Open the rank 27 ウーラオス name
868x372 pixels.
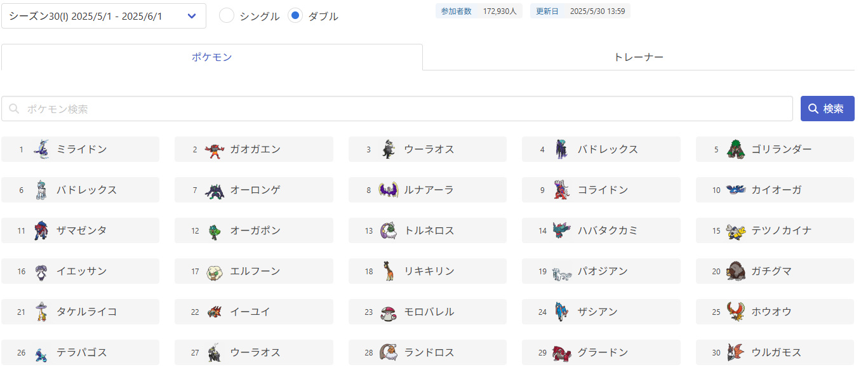255,352
